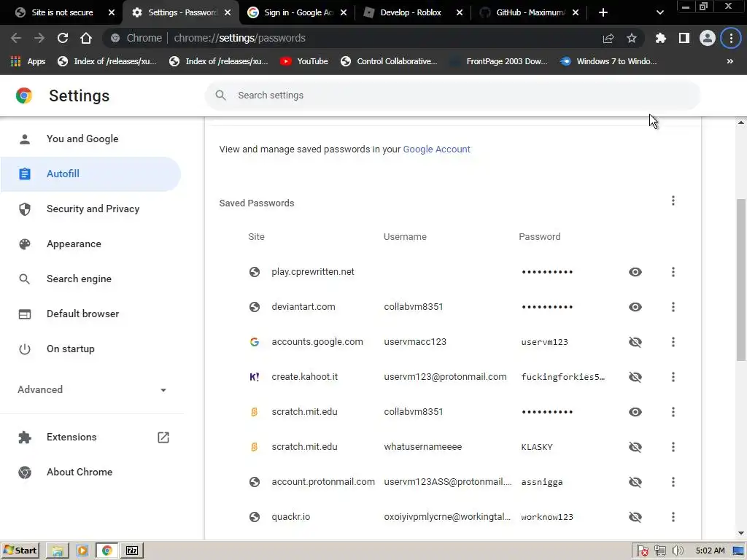Open the play.cprewritten.net site link
This screenshot has height=560, width=747.
point(312,272)
